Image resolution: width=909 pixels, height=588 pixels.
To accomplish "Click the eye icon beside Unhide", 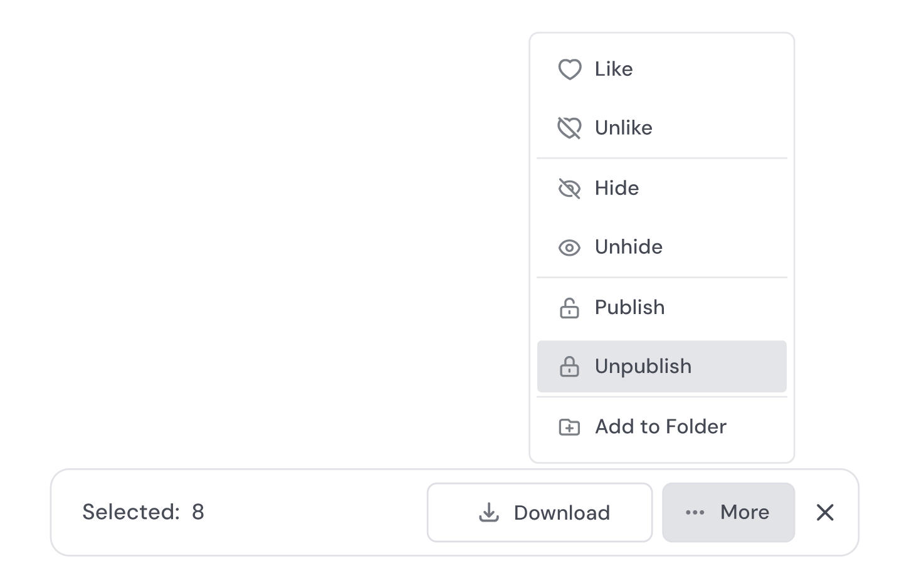I will pos(569,248).
